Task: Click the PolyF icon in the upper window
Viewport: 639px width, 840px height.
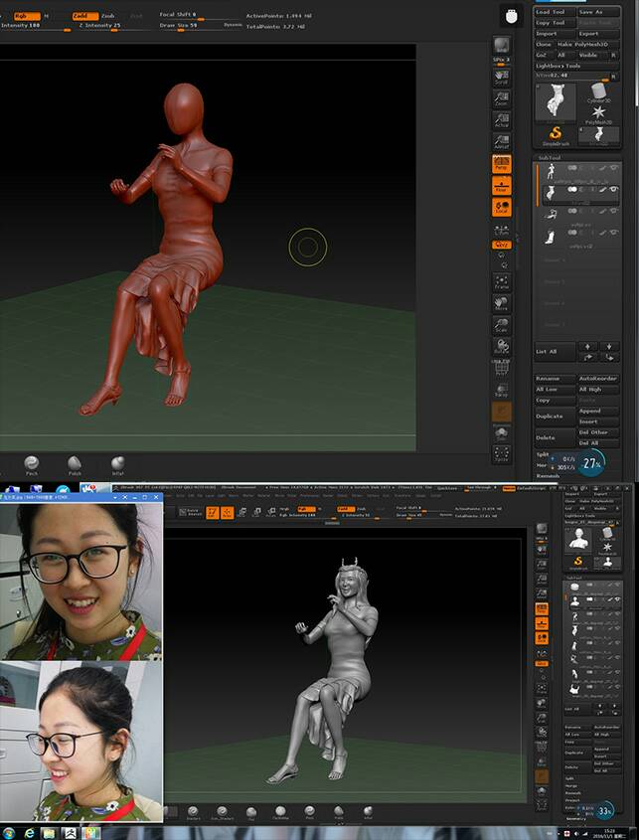Action: click(502, 368)
